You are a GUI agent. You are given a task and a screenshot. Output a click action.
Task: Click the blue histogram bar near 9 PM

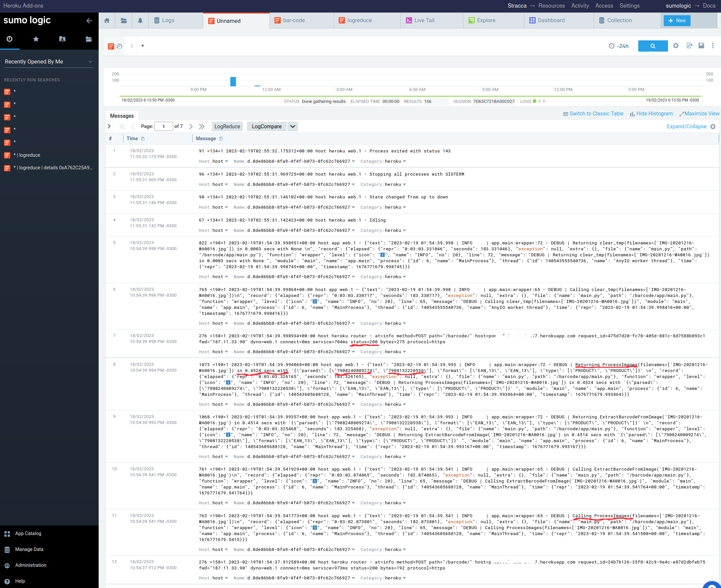(233, 82)
